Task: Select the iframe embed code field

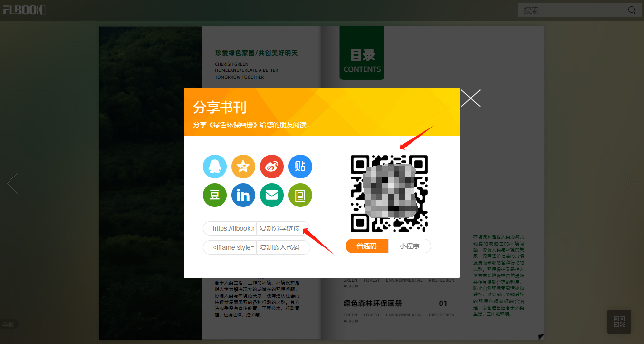Action: (x=230, y=247)
